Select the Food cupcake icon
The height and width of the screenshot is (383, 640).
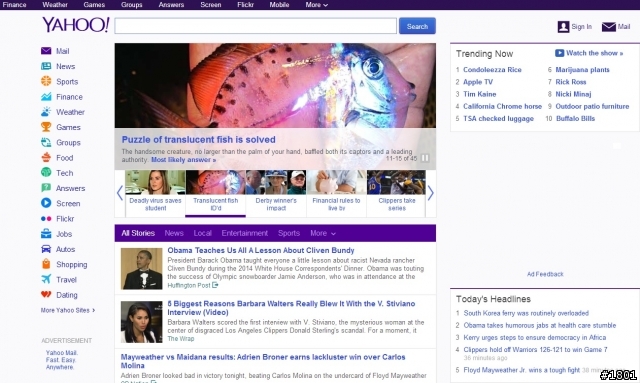tap(46, 158)
